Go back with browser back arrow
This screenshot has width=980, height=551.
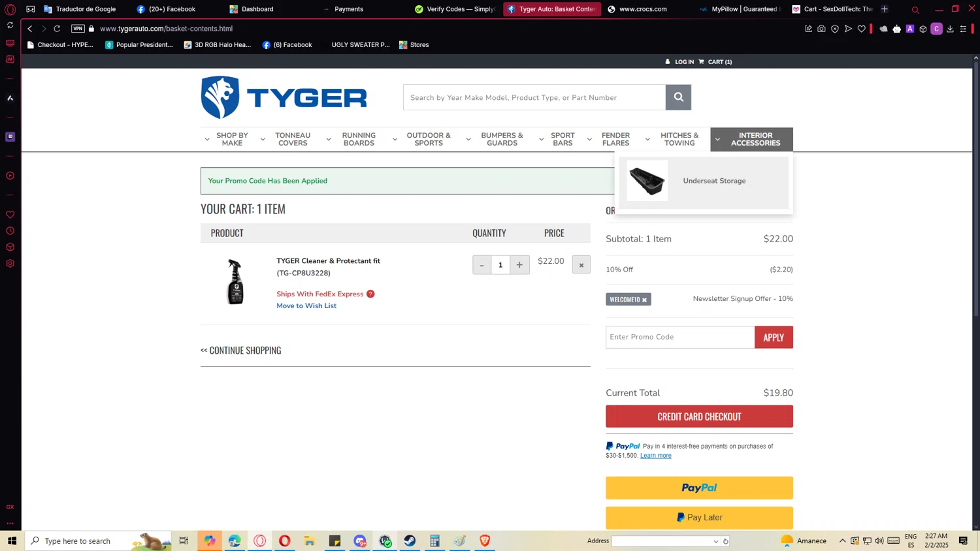pos(30,29)
